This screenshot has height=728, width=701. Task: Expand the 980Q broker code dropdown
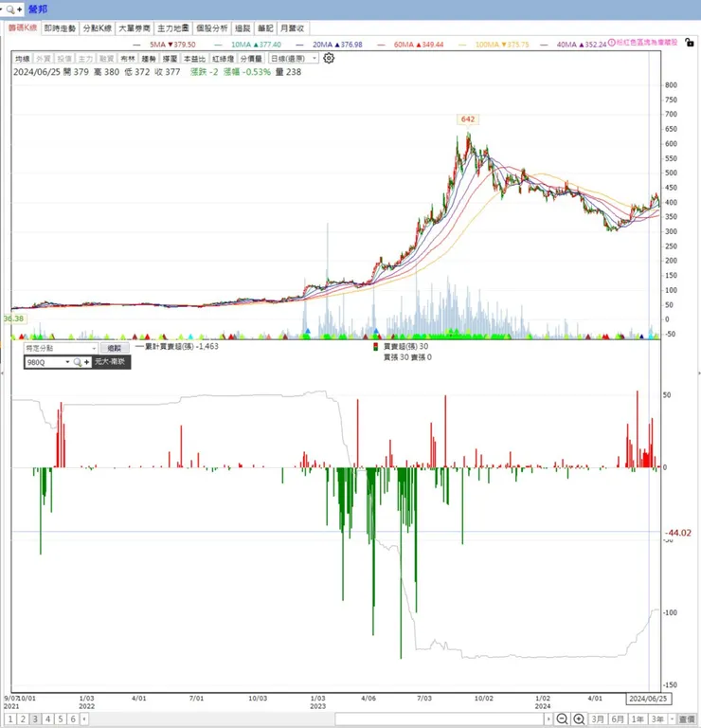coord(68,362)
